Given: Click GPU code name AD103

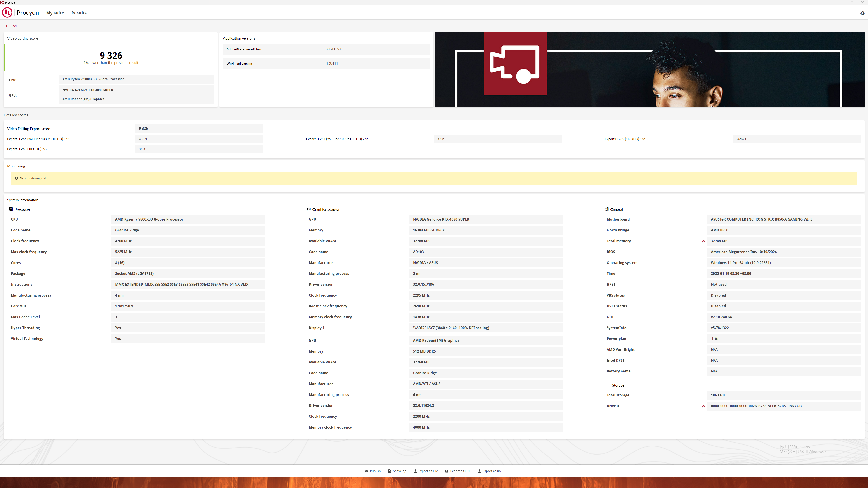Looking at the screenshot, I should pos(486,252).
